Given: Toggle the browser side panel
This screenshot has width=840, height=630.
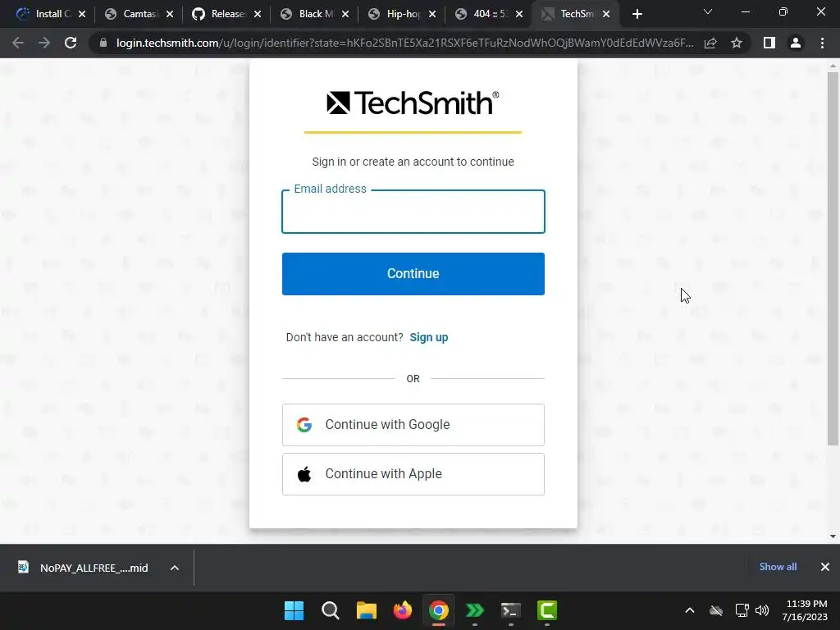Looking at the screenshot, I should tap(769, 43).
